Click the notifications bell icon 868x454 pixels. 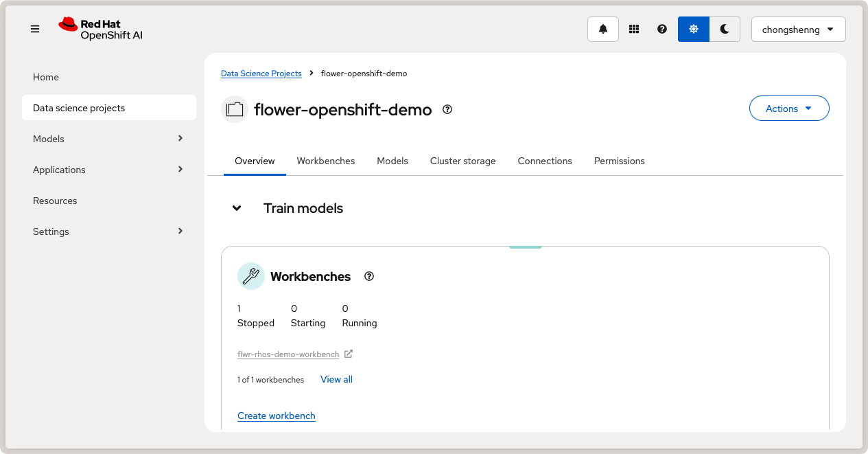click(x=603, y=30)
